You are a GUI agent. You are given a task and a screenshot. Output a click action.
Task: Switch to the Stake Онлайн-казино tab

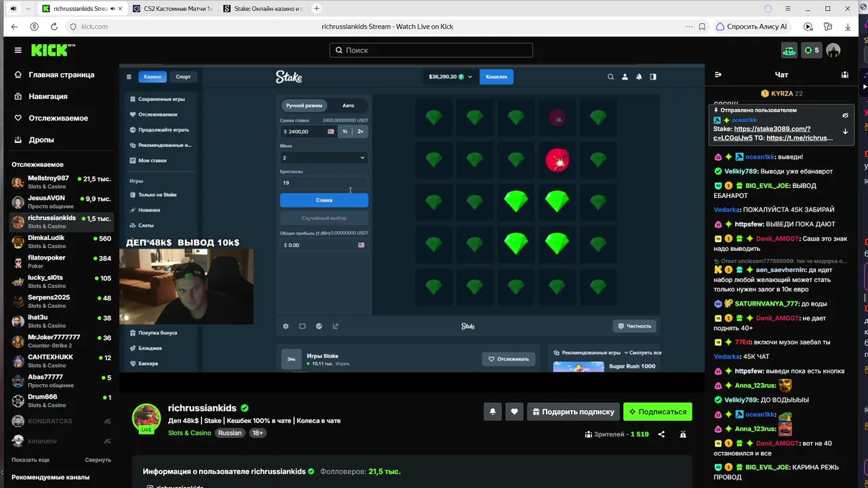click(x=263, y=9)
